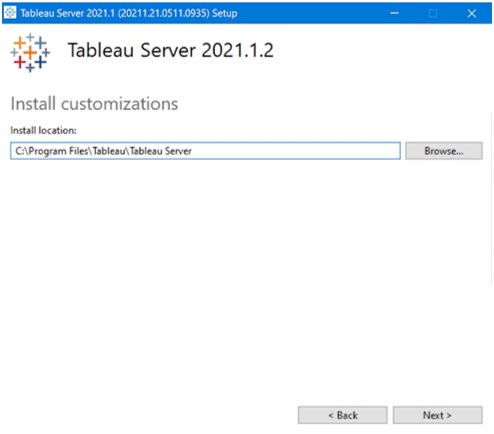
Task: Go back with the Back button
Action: point(343,415)
